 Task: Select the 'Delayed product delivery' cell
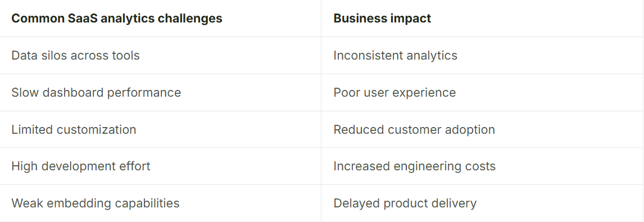(x=482, y=203)
